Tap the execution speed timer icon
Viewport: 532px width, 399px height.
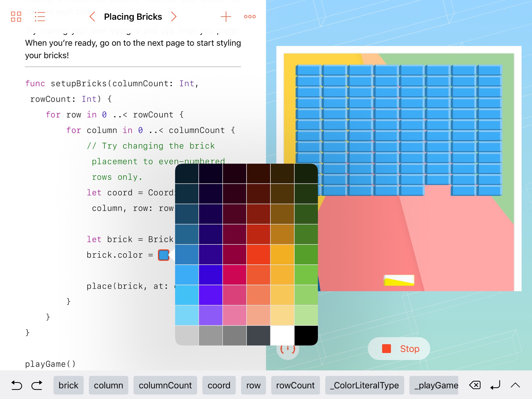click(x=288, y=350)
